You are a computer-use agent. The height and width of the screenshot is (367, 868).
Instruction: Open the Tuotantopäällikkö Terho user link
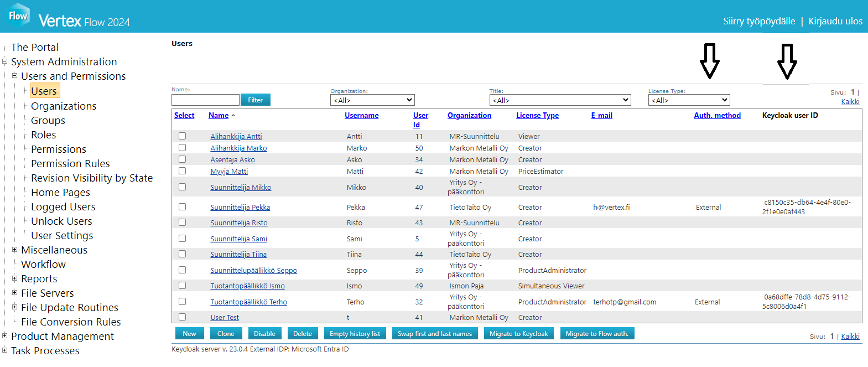pos(248,302)
